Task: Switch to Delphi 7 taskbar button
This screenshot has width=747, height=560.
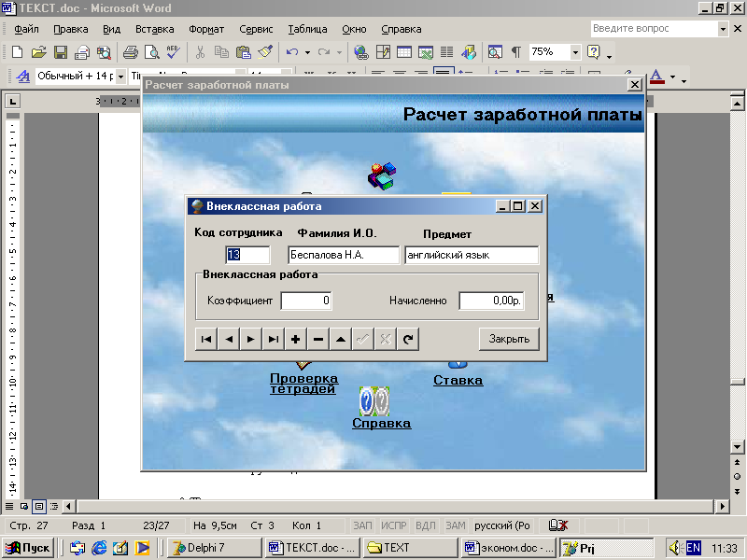Action: tap(215, 548)
